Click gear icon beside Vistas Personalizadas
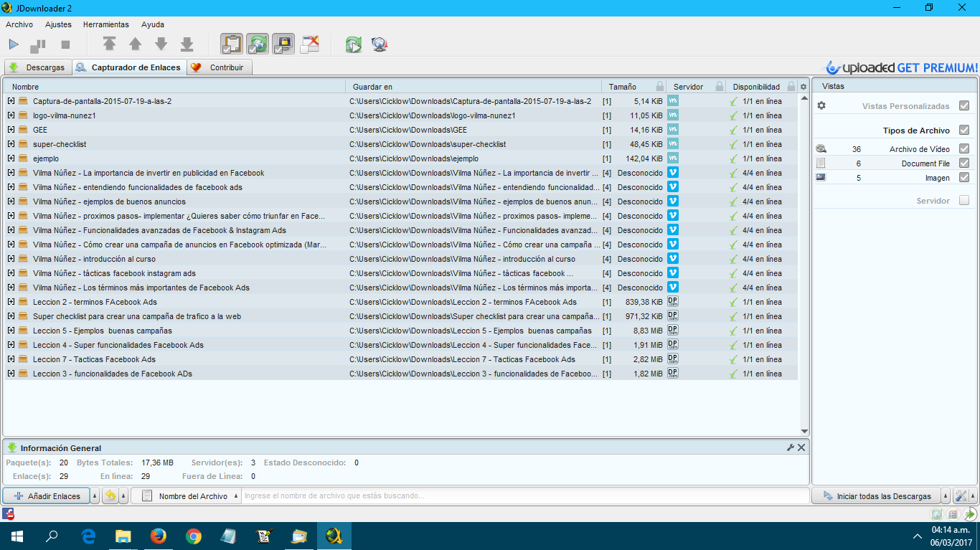 click(x=821, y=105)
